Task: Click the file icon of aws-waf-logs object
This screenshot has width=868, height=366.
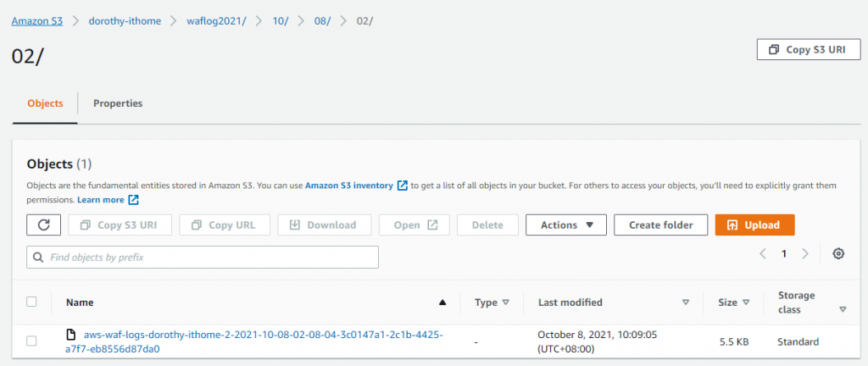Action: point(70,335)
